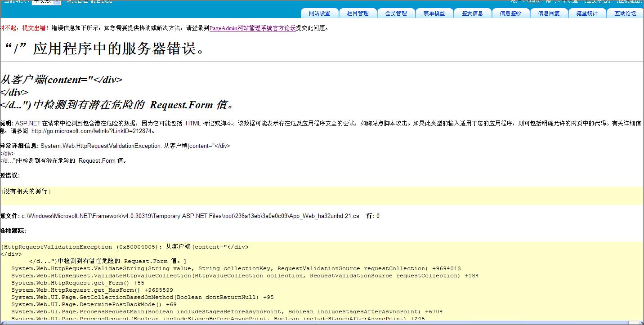Open the PageAdmin网站管理系统官方论坛 link

tap(252, 28)
